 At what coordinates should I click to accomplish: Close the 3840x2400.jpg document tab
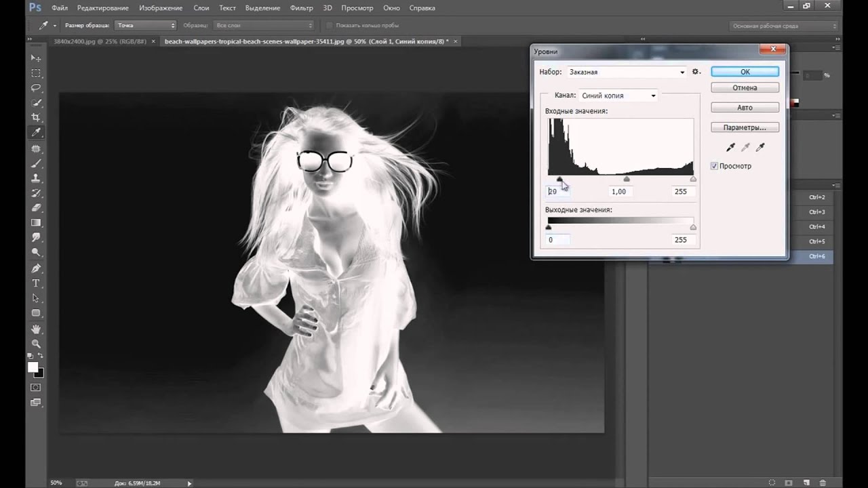pyautogui.click(x=153, y=41)
